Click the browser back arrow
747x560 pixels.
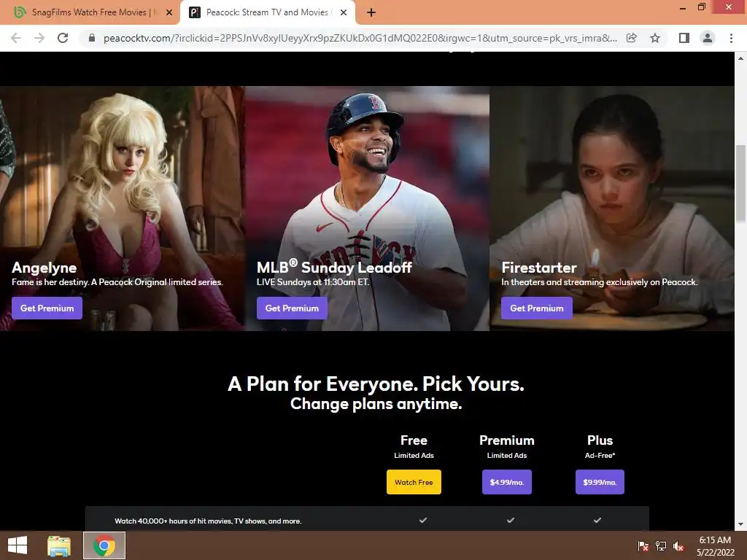click(16, 38)
